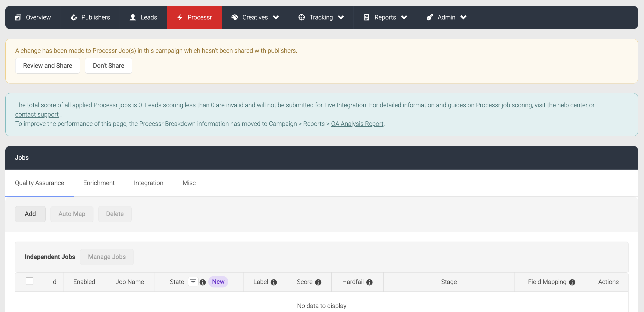
Task: Open the help center link
Action: 572,105
